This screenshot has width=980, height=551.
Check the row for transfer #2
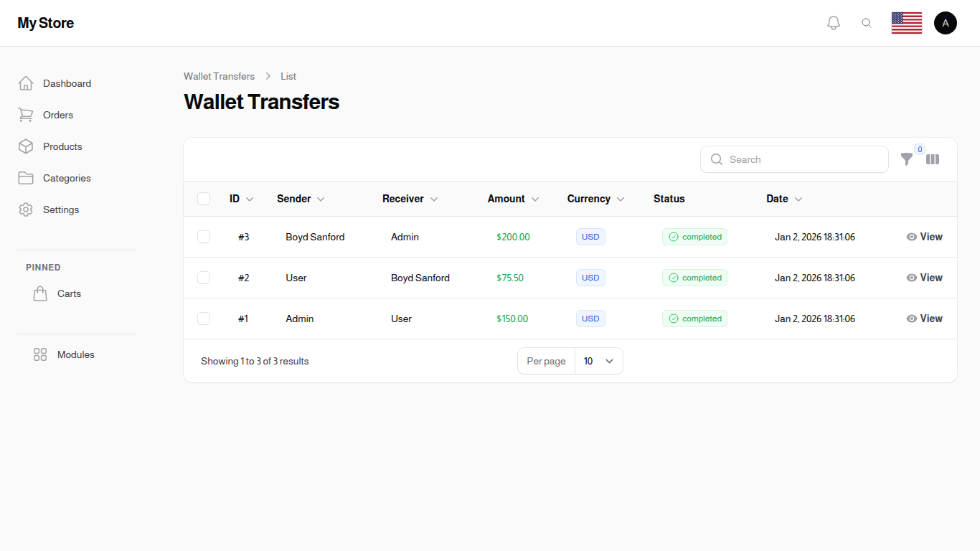coord(204,278)
